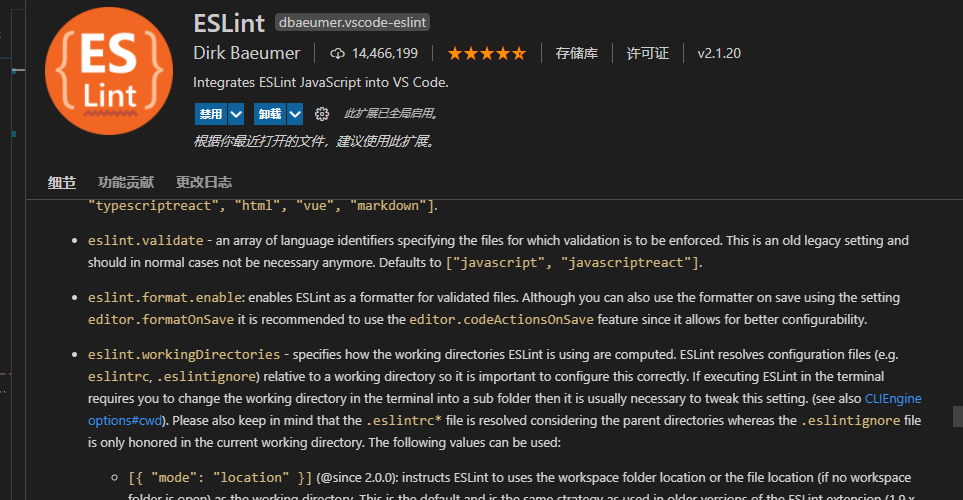Expand the 禁用 dropdown arrow

[236, 114]
